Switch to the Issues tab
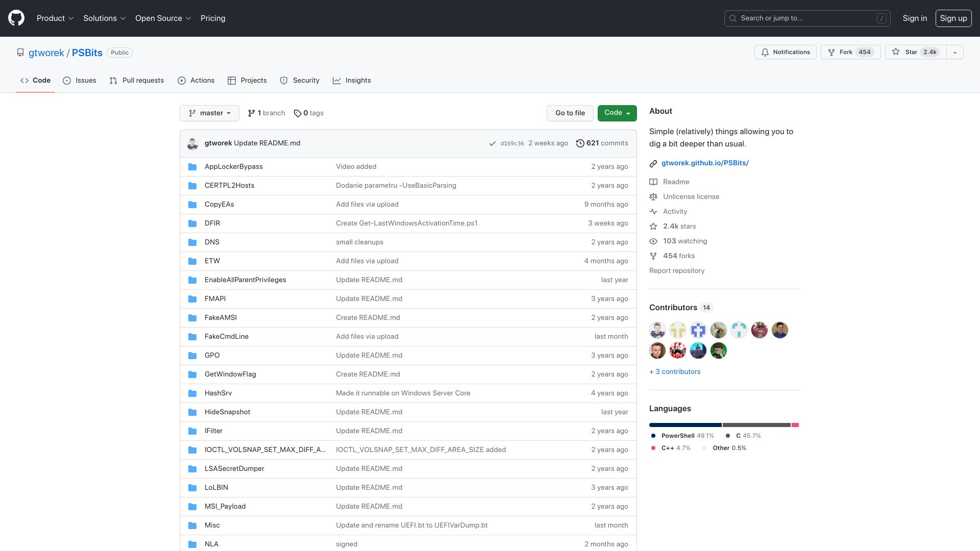This screenshot has height=551, width=980. 79,81
